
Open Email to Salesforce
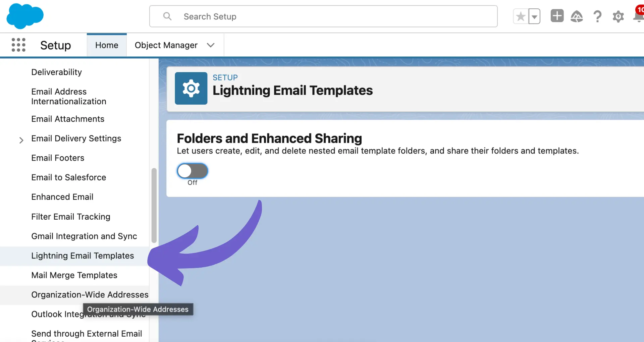[x=68, y=177]
